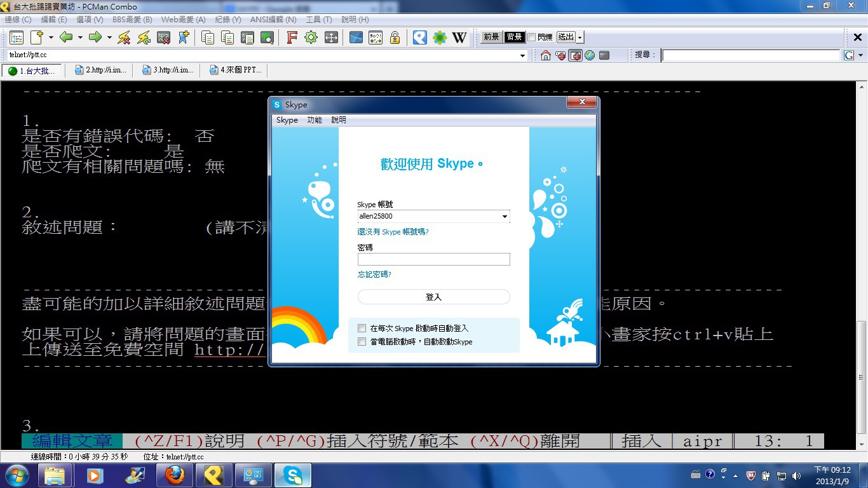Click the 忘記密碼 forgot password link

click(x=374, y=274)
